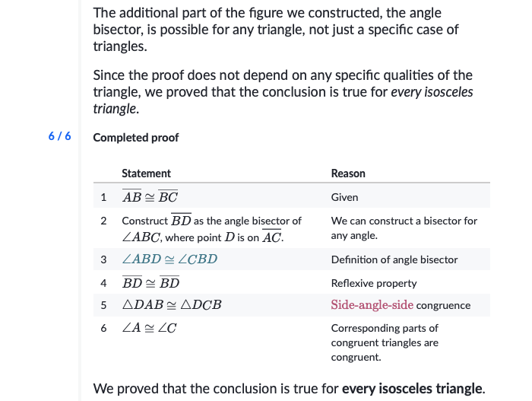The height and width of the screenshot is (401, 532).
Task: Select the teal ∠ABD ≅ ∠CBD statement
Action: point(169,259)
